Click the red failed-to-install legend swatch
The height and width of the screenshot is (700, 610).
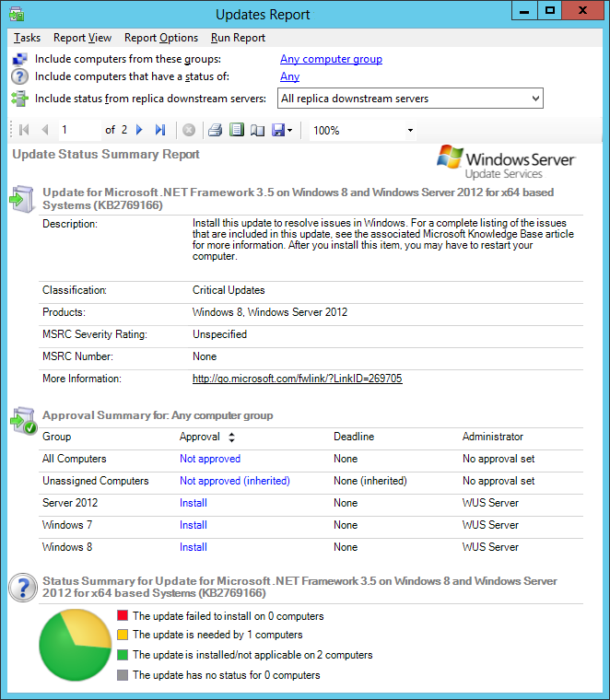[x=123, y=615]
